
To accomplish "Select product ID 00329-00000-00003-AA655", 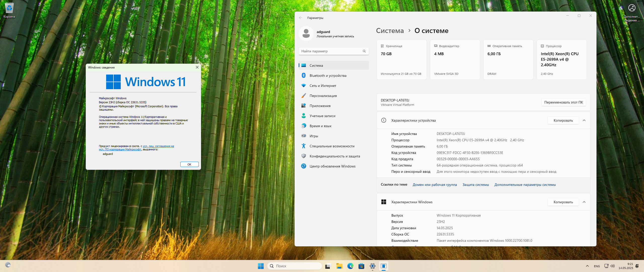I will (x=458, y=159).
